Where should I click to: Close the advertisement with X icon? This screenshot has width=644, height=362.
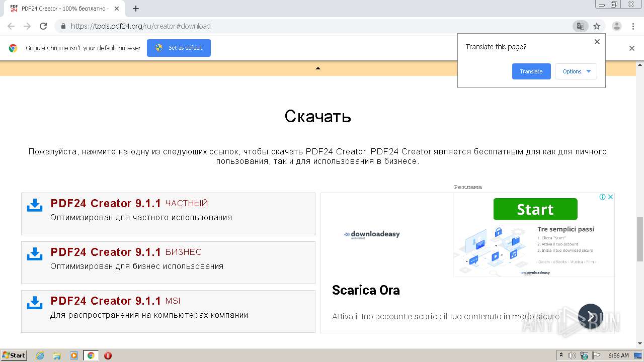pos(610,197)
